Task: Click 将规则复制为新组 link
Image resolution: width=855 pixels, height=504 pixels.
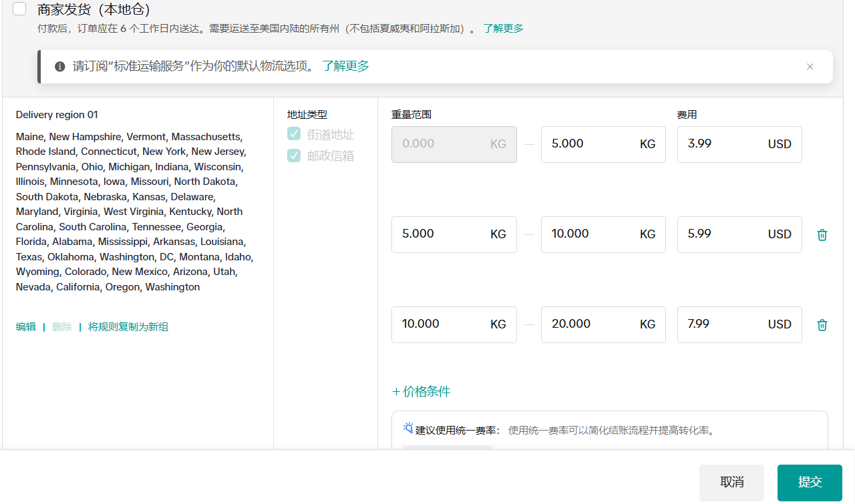Action: tap(128, 327)
